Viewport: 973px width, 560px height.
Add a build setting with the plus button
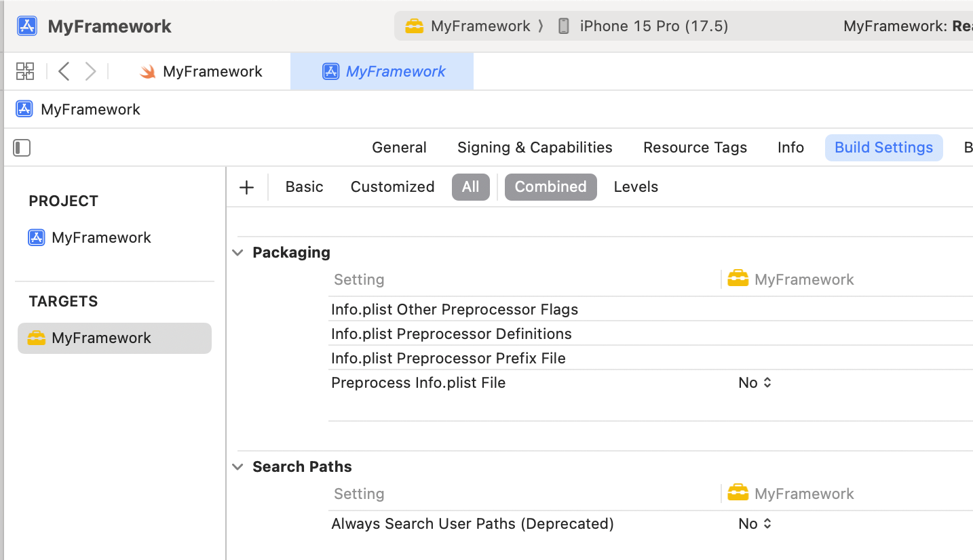tap(247, 187)
